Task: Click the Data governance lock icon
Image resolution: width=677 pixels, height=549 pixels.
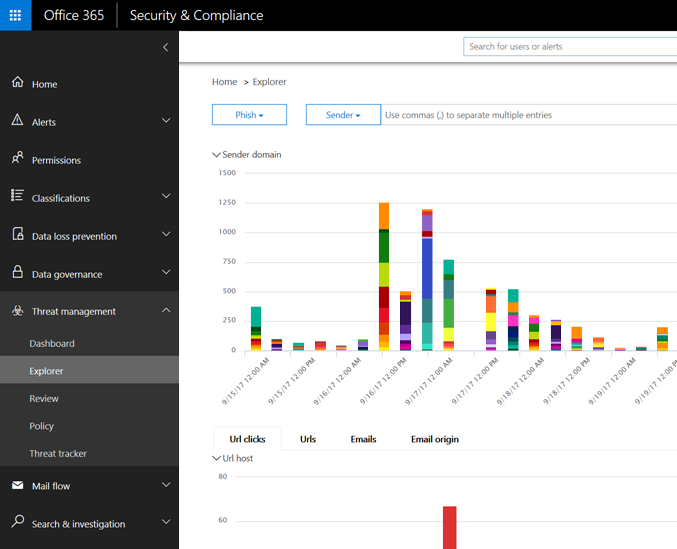Action: pyautogui.click(x=17, y=273)
